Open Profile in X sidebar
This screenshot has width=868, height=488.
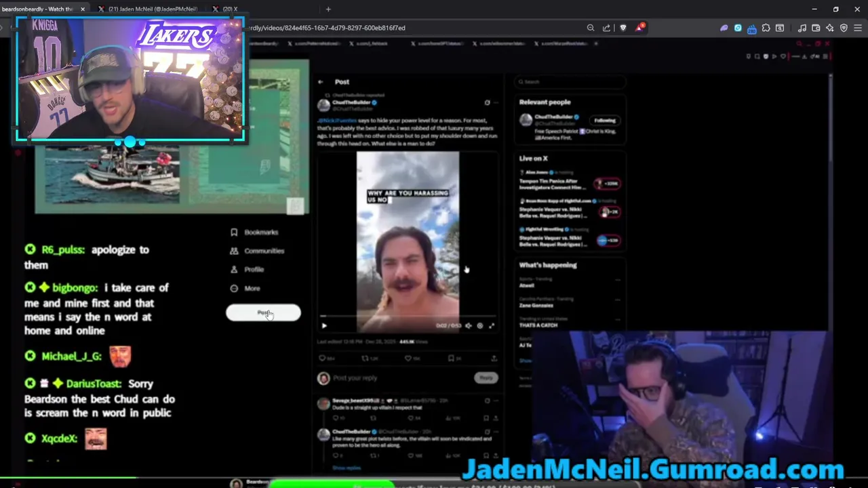(x=247, y=270)
